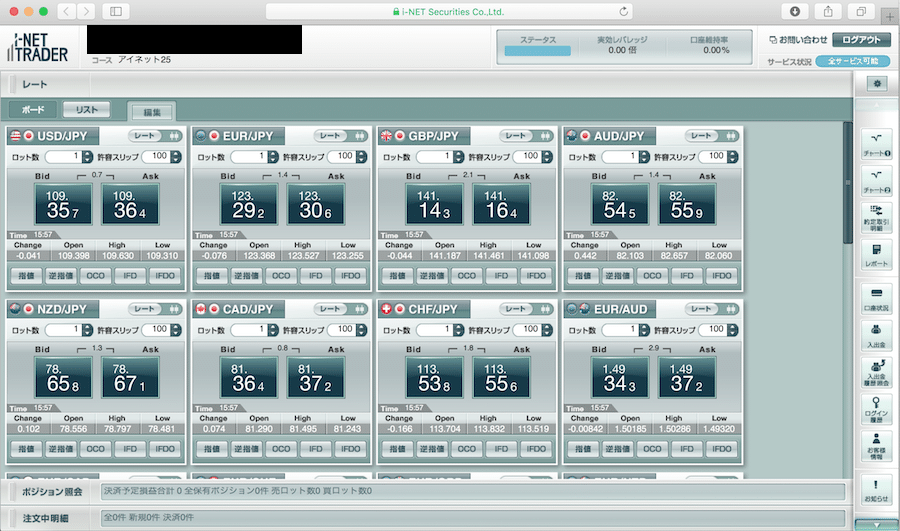Open the レポート report icon
The image size is (900, 531).
[x=876, y=254]
